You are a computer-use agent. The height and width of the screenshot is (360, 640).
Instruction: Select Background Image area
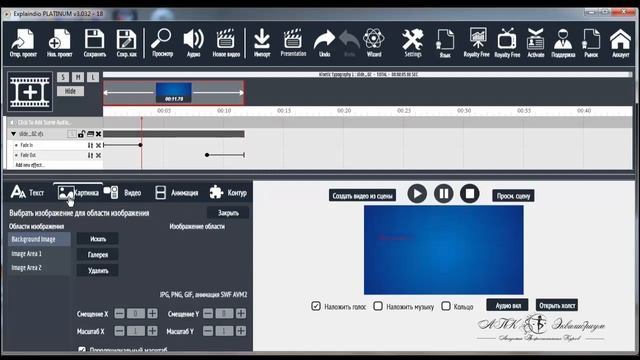[39, 239]
